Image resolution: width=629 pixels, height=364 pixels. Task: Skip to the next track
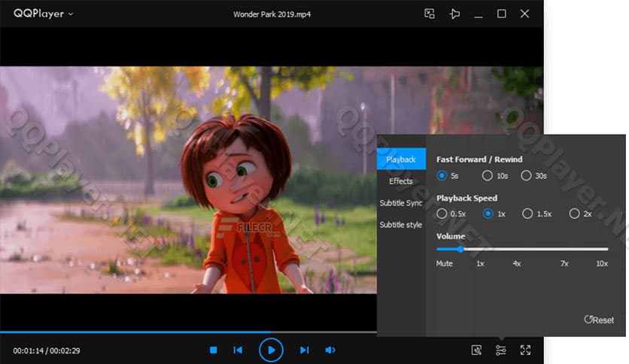click(x=305, y=350)
